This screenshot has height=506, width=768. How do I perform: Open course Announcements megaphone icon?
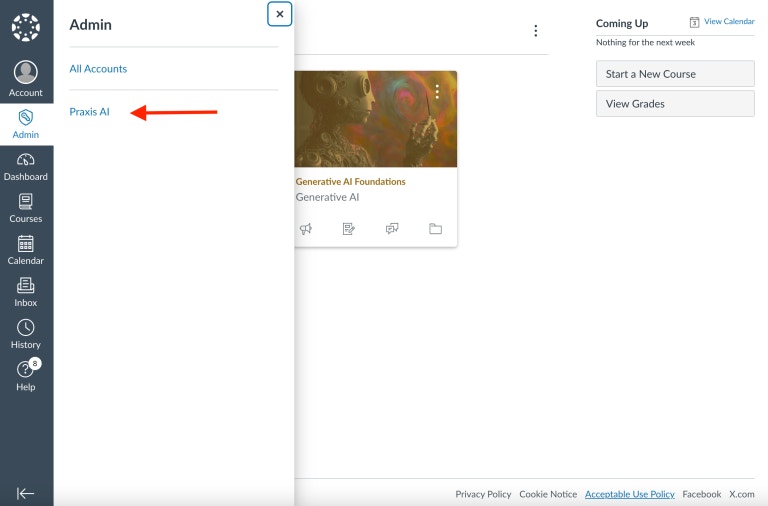click(306, 229)
